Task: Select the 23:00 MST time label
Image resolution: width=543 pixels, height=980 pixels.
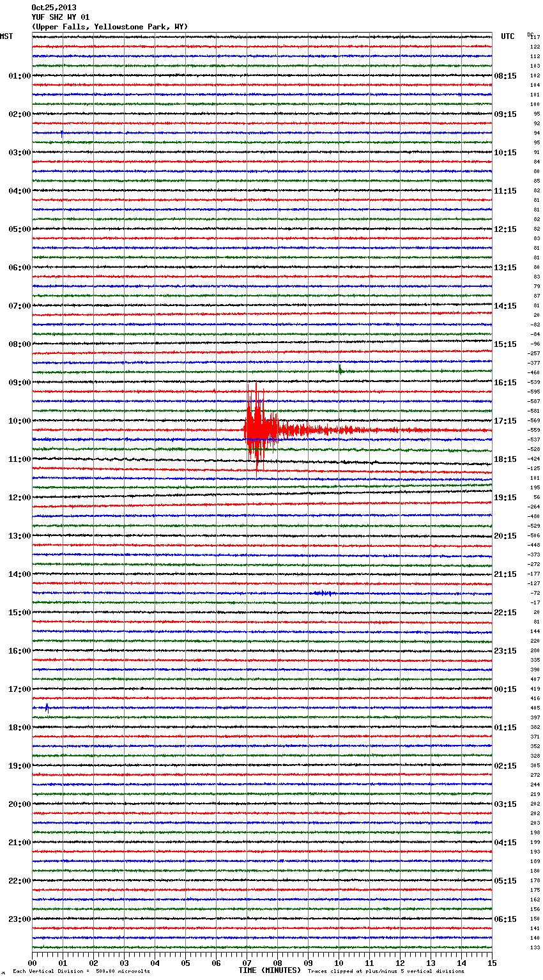Action: 20,919
